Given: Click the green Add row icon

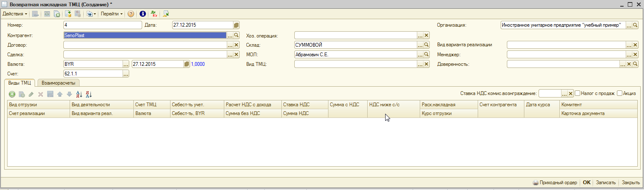Looking at the screenshot, I should pos(12,95).
